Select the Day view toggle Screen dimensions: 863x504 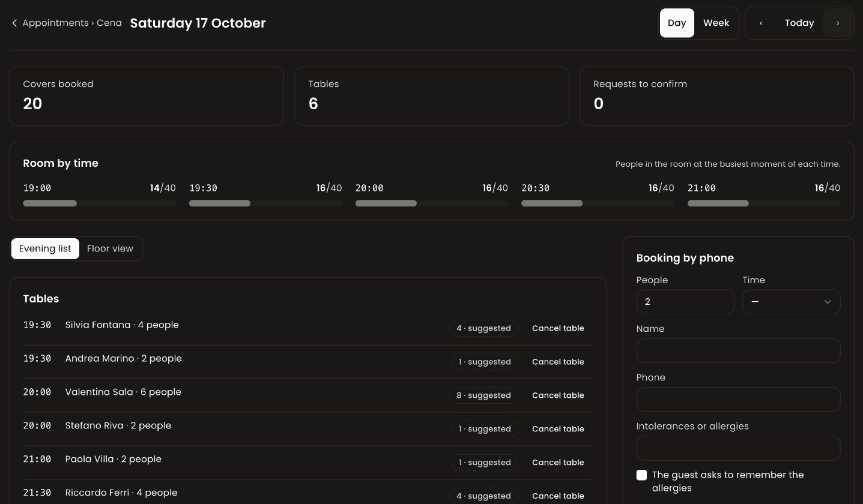click(x=677, y=23)
